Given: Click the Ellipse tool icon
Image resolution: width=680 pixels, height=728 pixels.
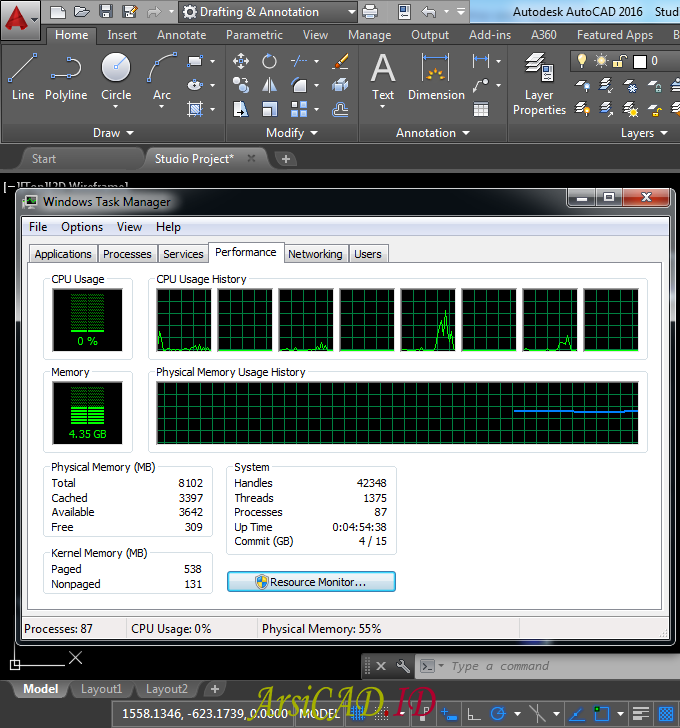Looking at the screenshot, I should [195, 85].
